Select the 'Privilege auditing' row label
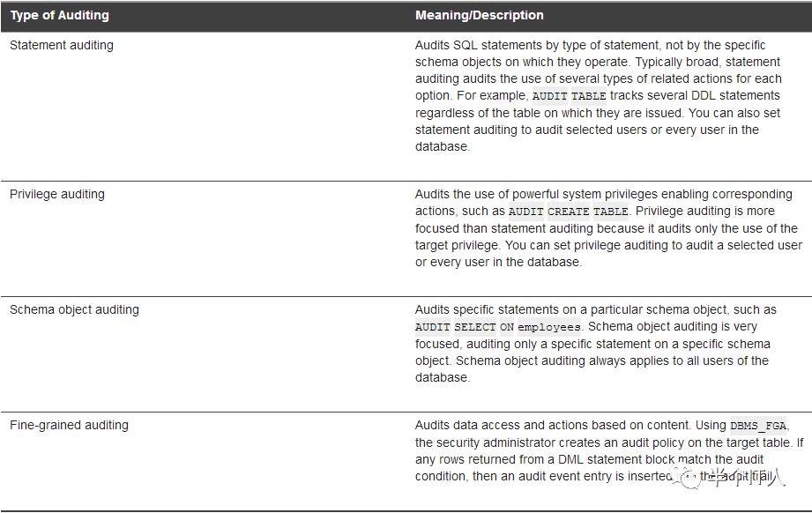Screen dimensions: 812x513 point(57,194)
